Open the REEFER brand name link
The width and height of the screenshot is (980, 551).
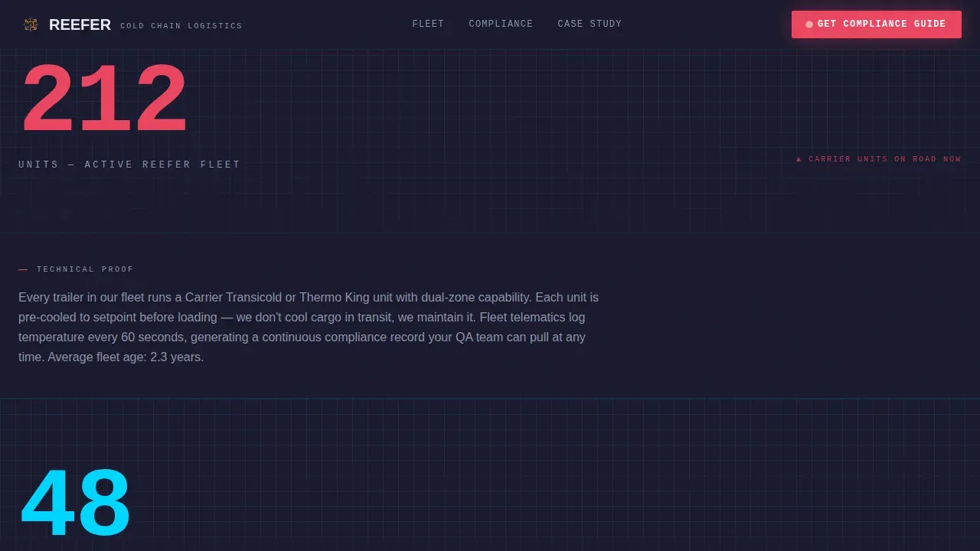[x=80, y=24]
